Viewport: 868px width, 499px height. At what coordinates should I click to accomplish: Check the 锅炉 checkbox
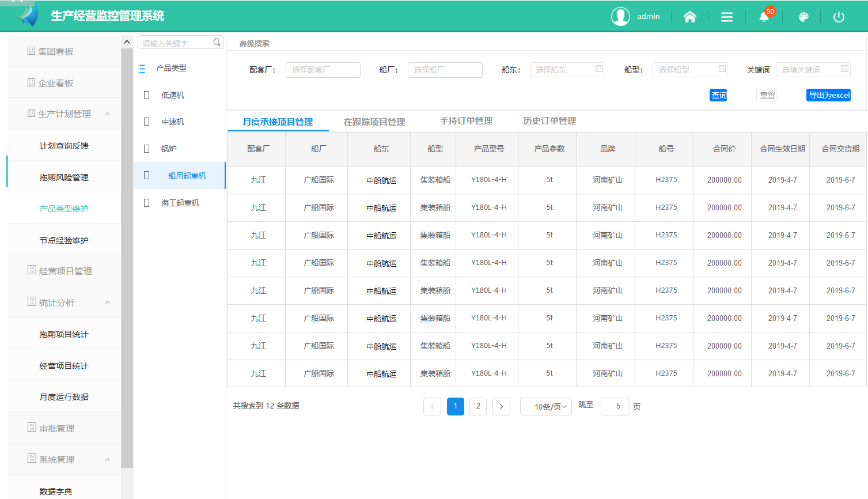[x=147, y=149]
